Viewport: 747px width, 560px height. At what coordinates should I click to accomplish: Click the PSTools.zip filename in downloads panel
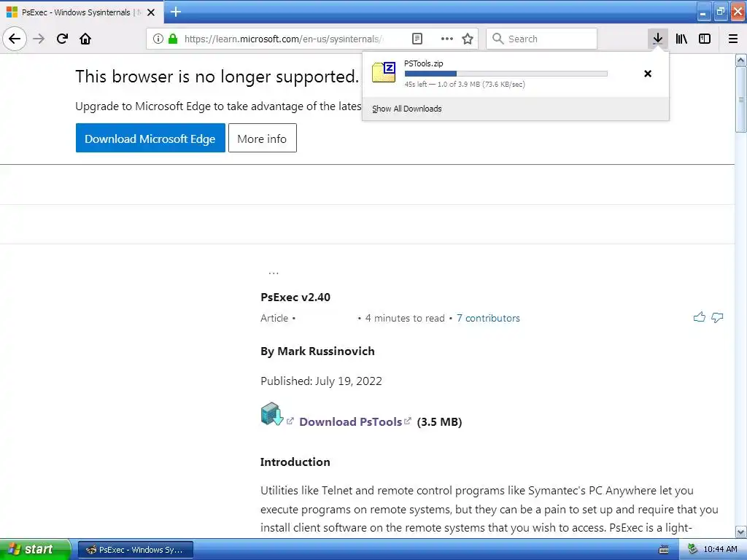[x=424, y=63]
